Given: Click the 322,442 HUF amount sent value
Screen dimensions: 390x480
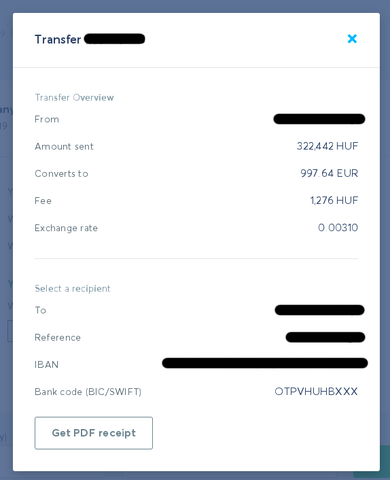Looking at the screenshot, I should click(x=327, y=146).
